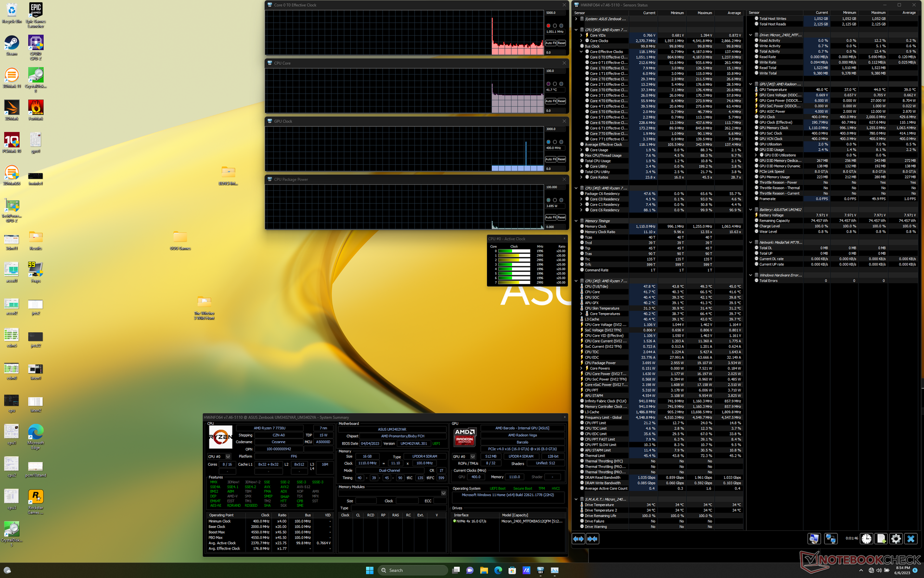Open the GPU #0 selector dropdown

[473, 457]
